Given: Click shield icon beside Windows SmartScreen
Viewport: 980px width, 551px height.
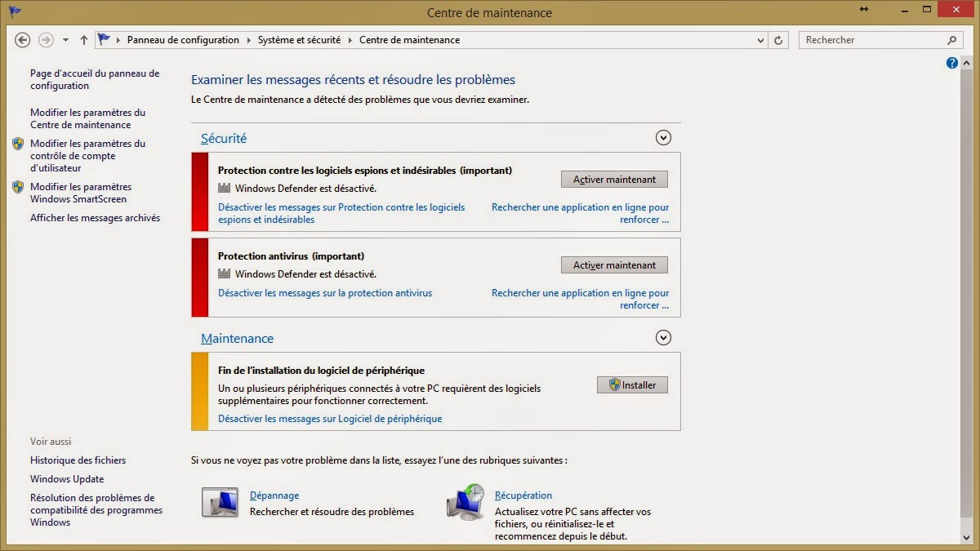Looking at the screenshot, I should point(18,187).
